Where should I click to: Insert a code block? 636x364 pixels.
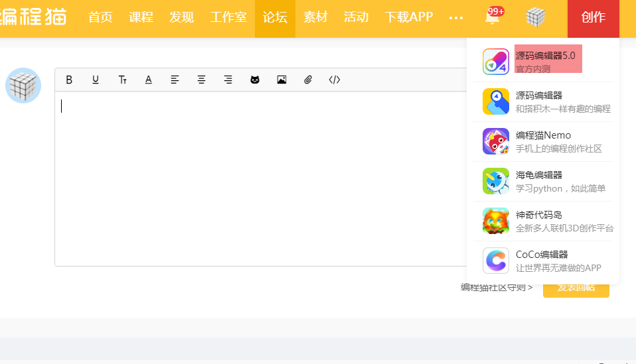click(x=334, y=80)
